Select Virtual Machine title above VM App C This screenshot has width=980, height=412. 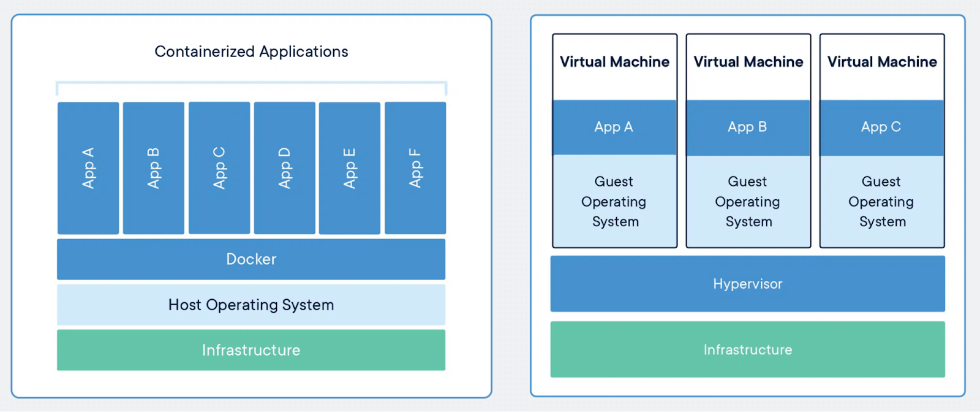tap(882, 62)
